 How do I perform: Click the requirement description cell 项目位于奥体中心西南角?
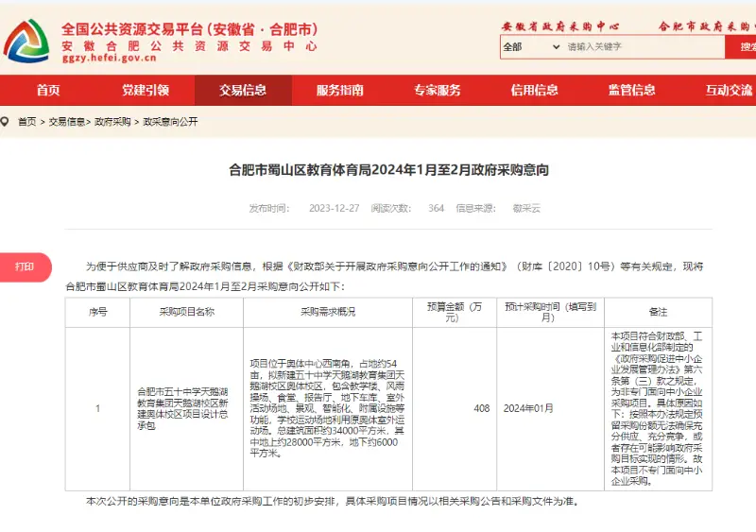click(328, 408)
